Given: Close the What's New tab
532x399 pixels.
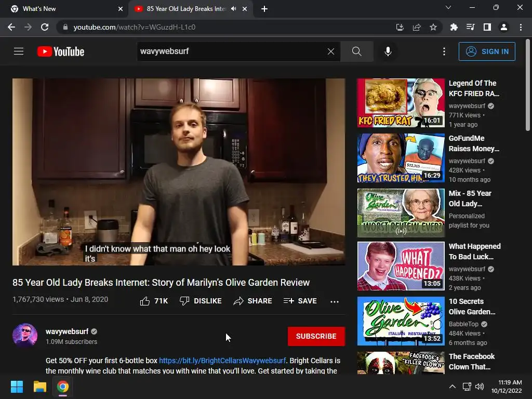Looking at the screenshot, I should coord(121,9).
